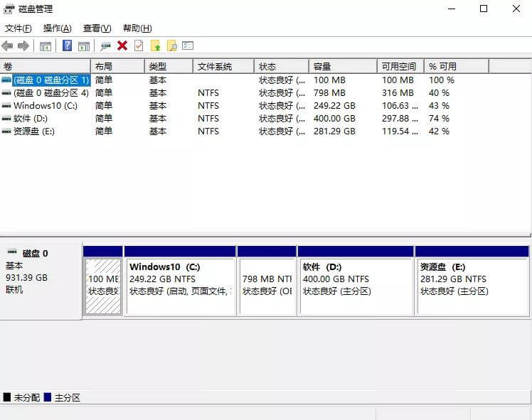532x420 pixels.
Task: Click the red X delete icon
Action: coord(122,45)
